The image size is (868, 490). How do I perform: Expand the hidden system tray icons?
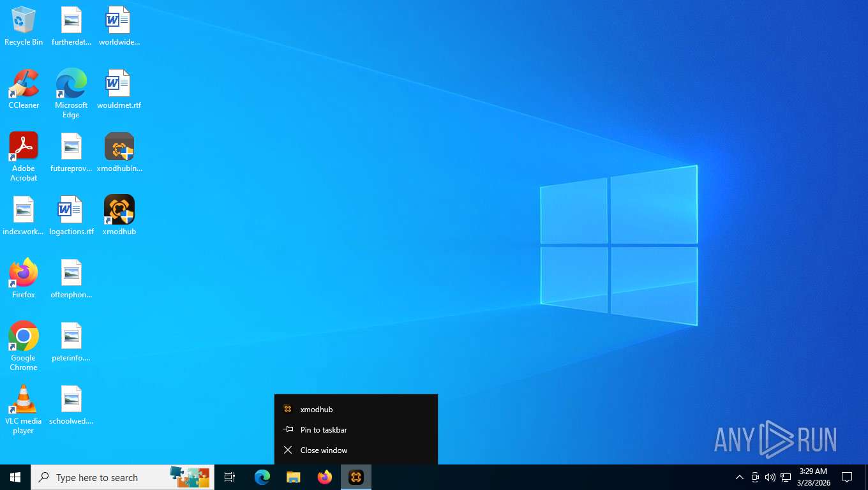(x=740, y=477)
